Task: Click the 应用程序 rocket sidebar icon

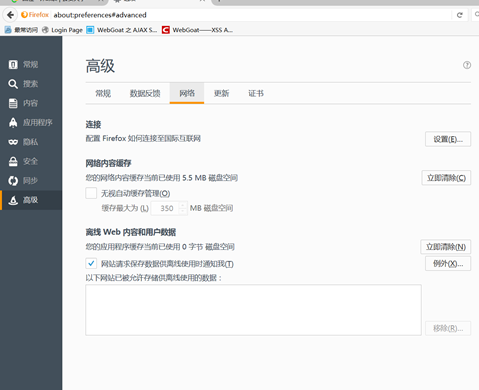Action: (13, 123)
